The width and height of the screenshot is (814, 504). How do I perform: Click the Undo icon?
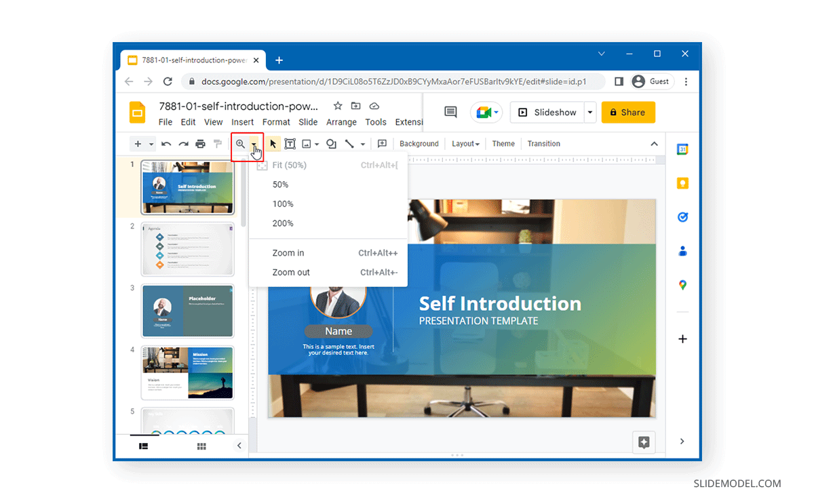(165, 143)
